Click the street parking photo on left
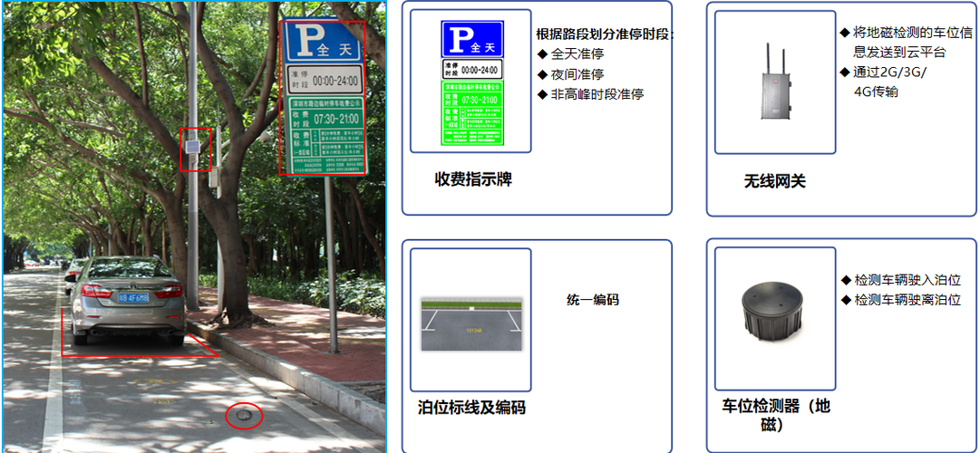980x453 pixels. click(194, 226)
